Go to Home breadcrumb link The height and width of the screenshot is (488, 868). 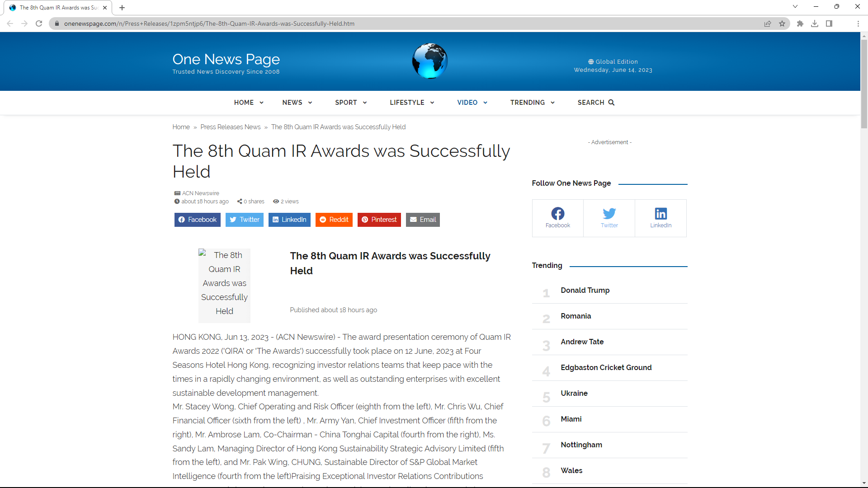click(x=181, y=127)
